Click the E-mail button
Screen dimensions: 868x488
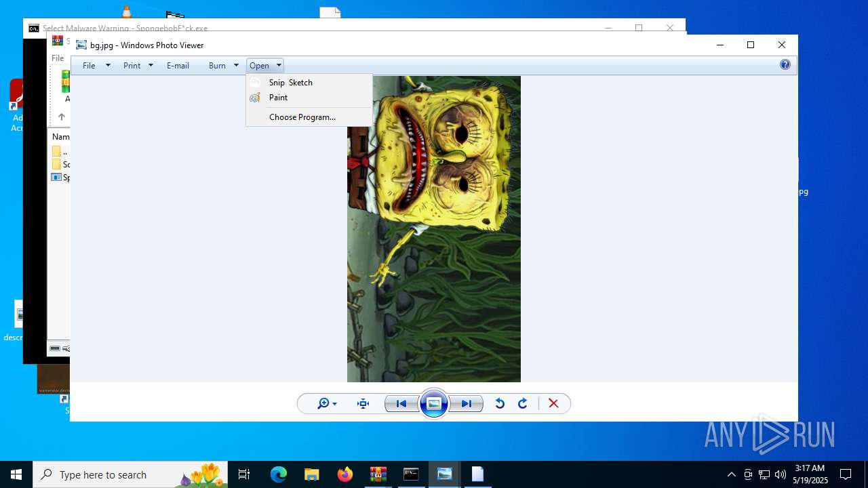pyautogui.click(x=178, y=66)
